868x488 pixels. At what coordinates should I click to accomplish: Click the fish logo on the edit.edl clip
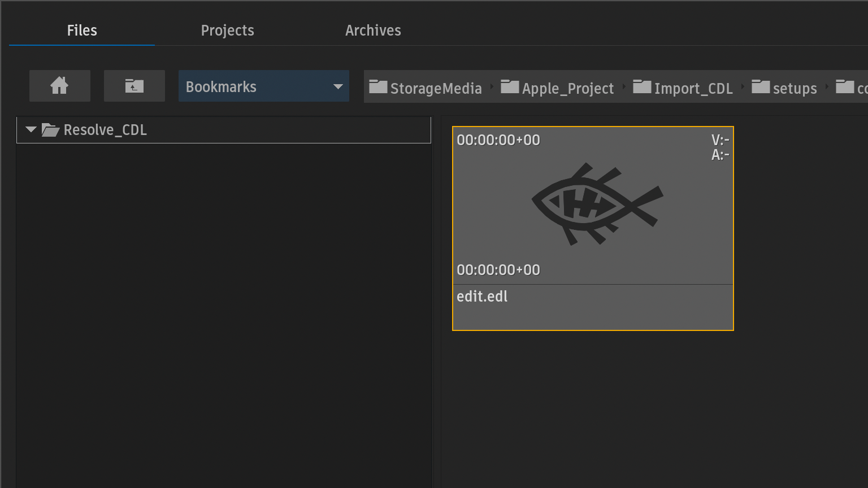597,204
